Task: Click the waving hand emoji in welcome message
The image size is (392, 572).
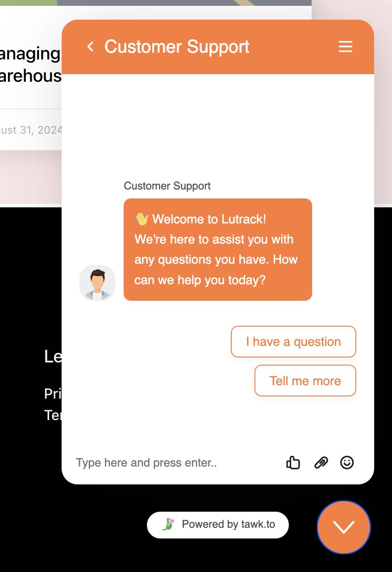Action: click(x=142, y=219)
